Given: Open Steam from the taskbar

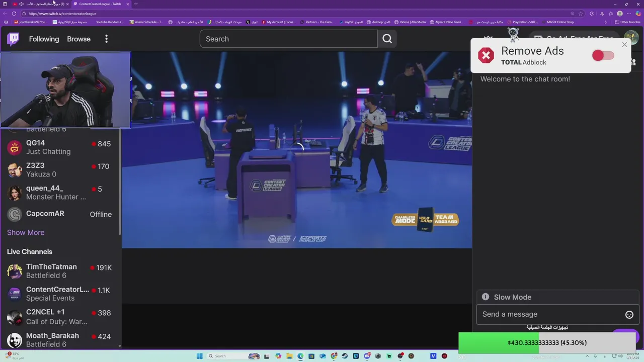Looking at the screenshot, I should (345, 356).
